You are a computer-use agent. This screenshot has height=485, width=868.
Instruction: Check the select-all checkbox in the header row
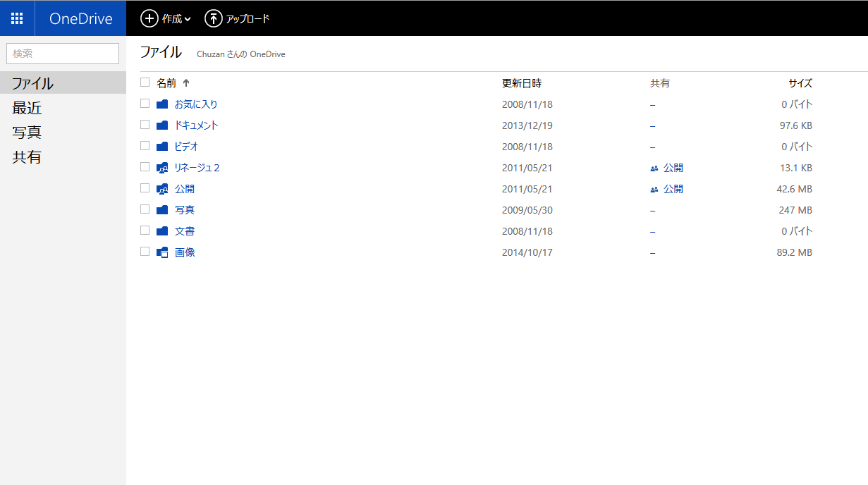(145, 82)
